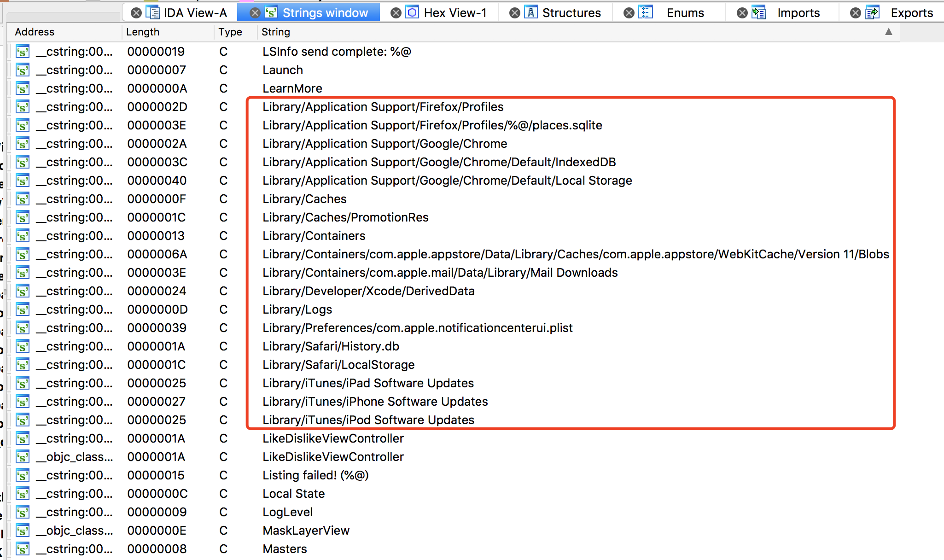Toggle sort arrow in String column header

888,32
